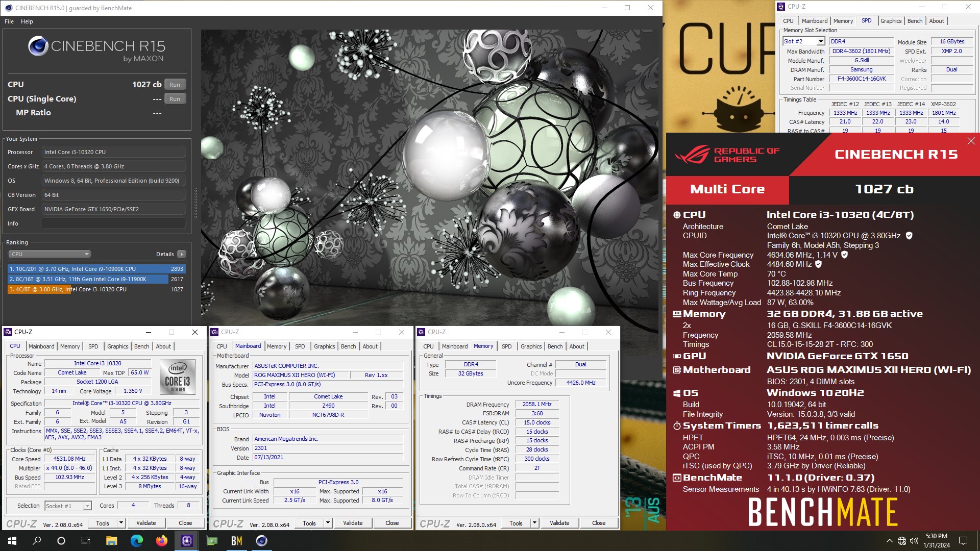Click the Cinebench Info text field

coord(114,223)
